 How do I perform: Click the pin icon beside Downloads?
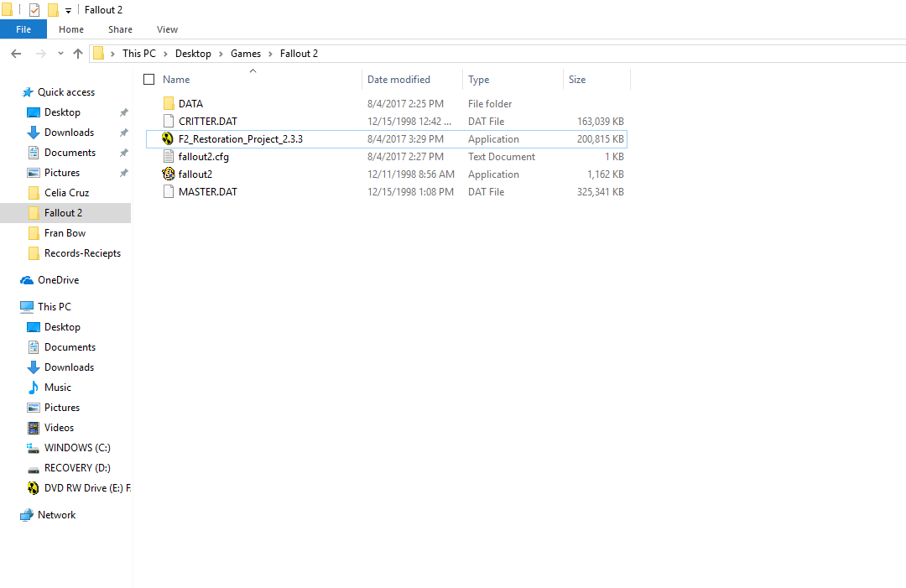tap(123, 133)
